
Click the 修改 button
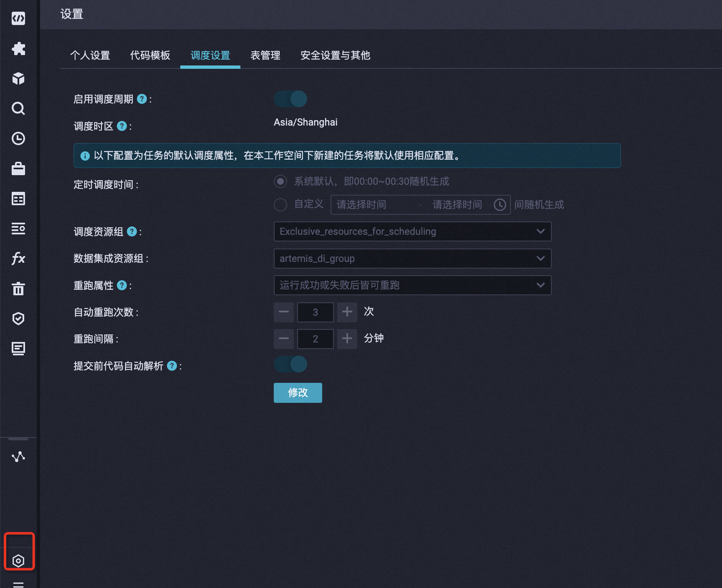tap(298, 393)
